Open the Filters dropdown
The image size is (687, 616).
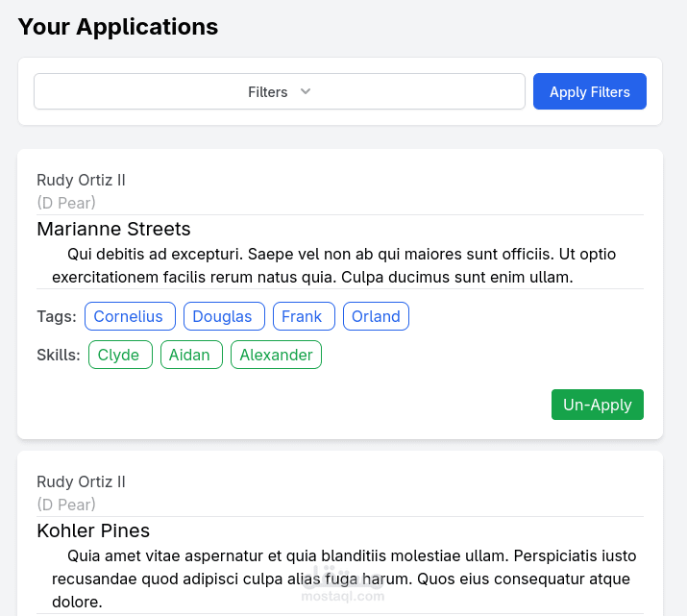(279, 92)
